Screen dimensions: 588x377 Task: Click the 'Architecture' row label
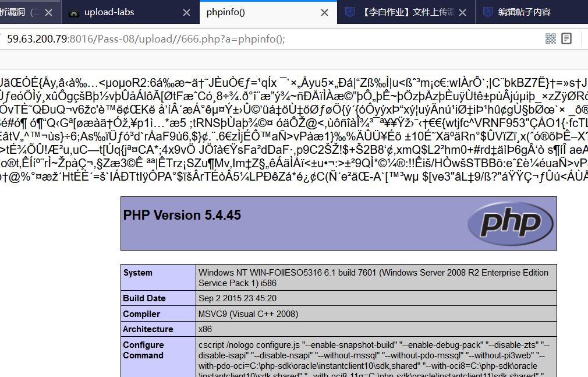[x=148, y=329]
